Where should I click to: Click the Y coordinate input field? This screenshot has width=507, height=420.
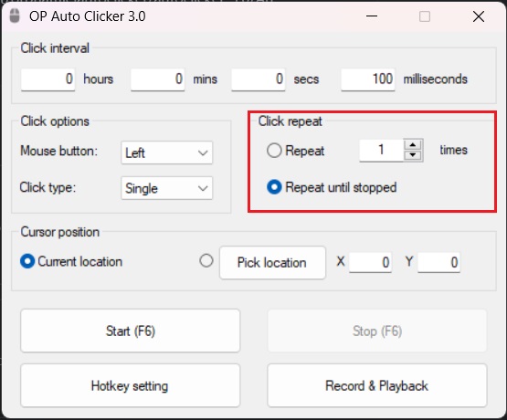point(438,262)
